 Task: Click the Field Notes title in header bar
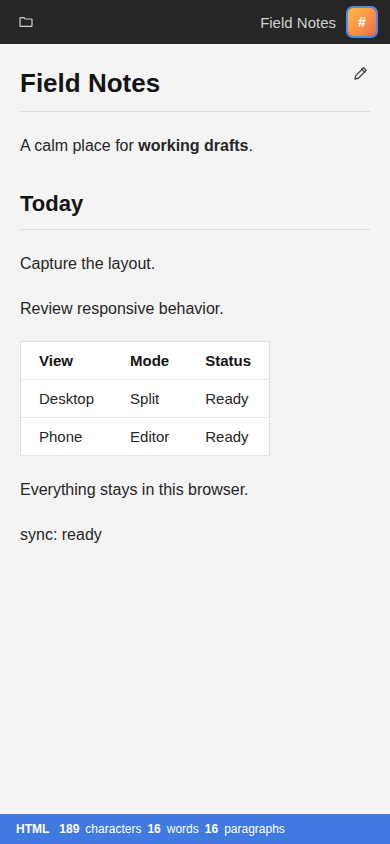[298, 23]
